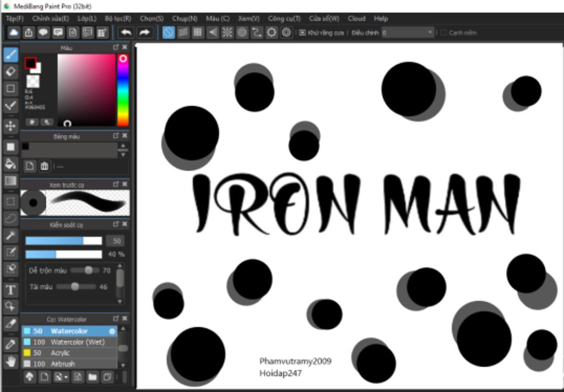Open the cloud icon in the top toolbar
Viewport: 564px width, 392px height.
tap(14, 32)
